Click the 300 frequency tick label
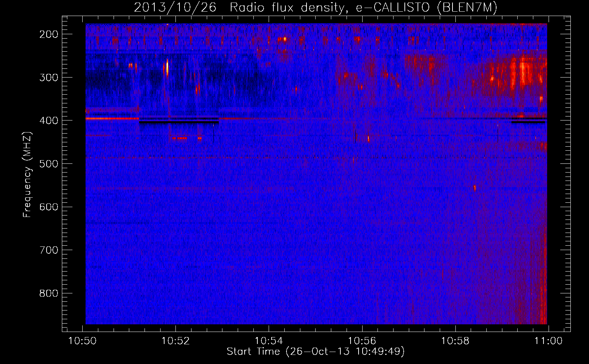 tap(49, 77)
